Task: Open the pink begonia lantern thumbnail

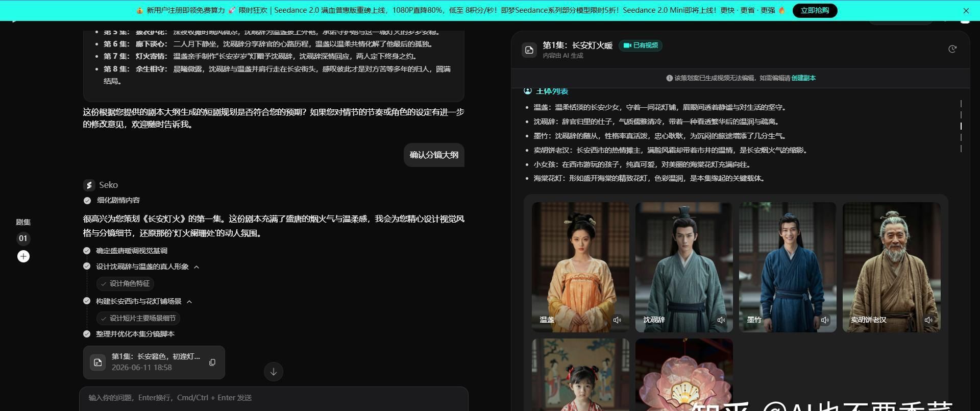Action: tap(684, 375)
